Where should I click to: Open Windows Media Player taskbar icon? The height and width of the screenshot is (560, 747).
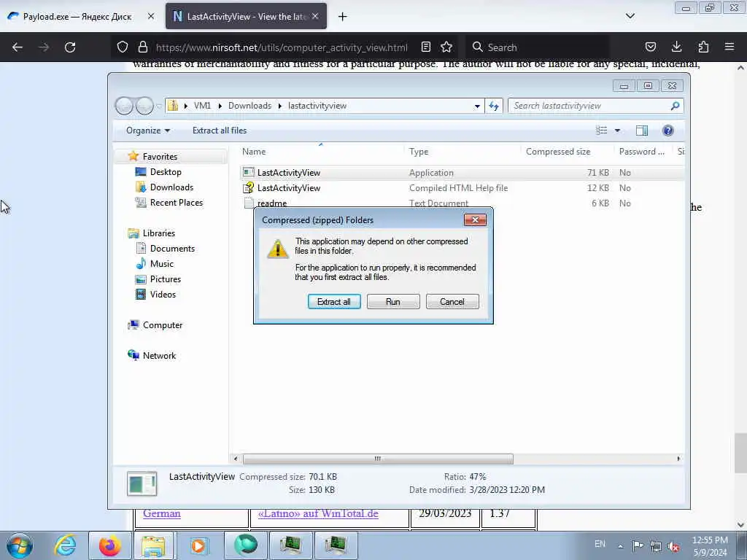coord(198,545)
